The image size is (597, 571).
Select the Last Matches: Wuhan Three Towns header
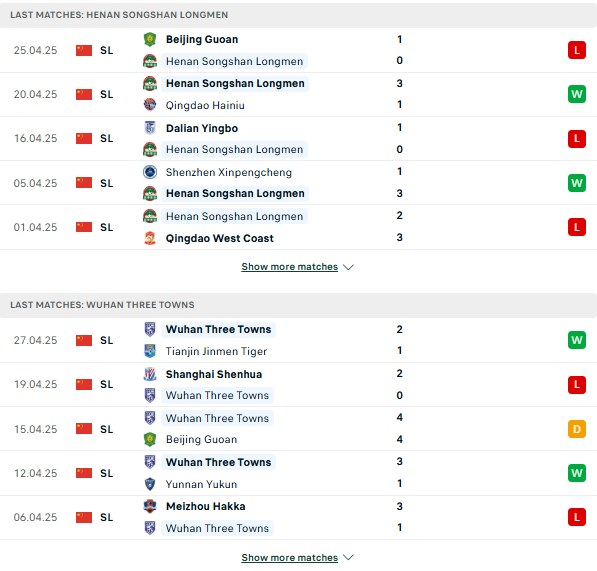[298, 305]
